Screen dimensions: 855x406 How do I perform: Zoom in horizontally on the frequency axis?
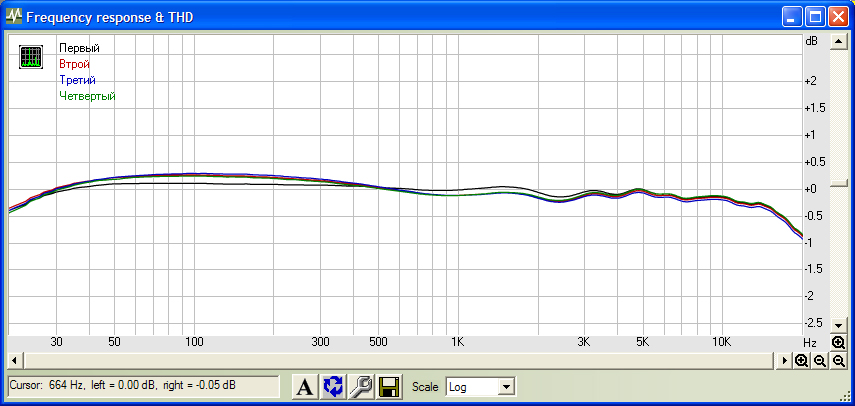pos(802,360)
